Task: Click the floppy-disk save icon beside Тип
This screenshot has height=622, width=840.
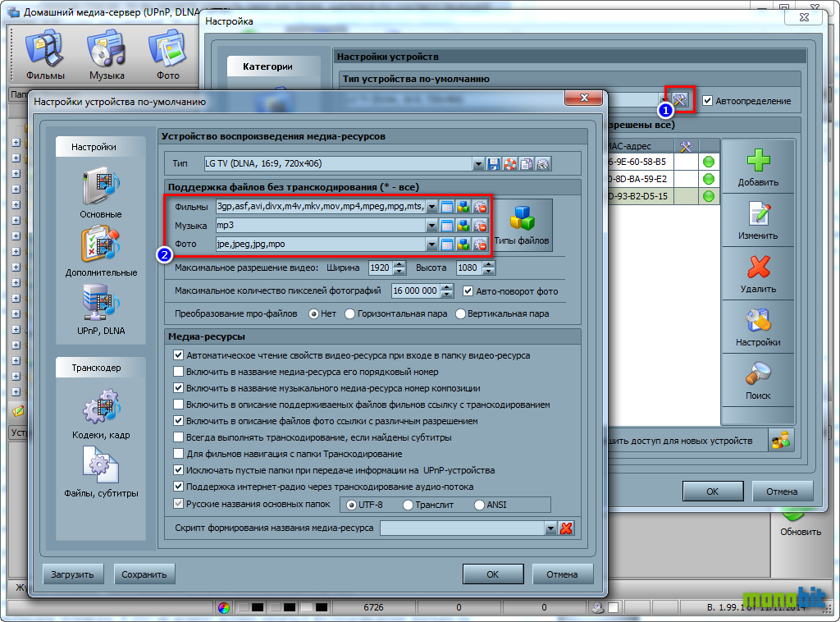Action: click(494, 164)
